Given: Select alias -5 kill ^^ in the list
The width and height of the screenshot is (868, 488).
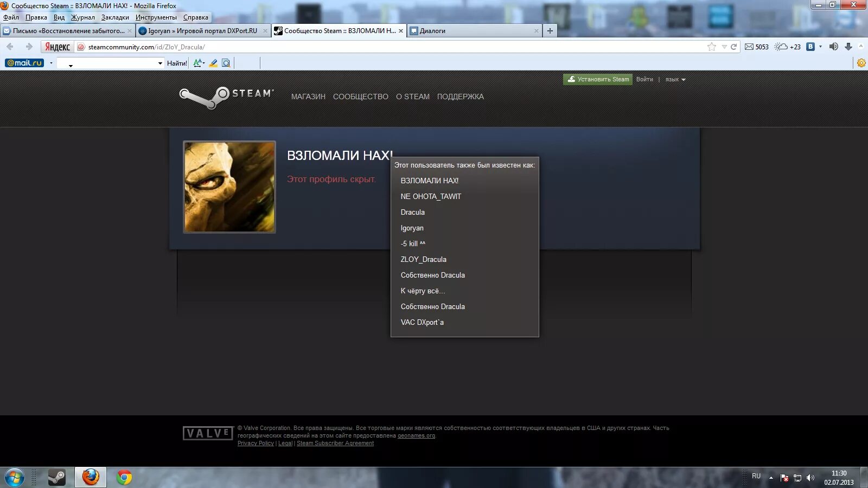Looking at the screenshot, I should tap(413, 243).
